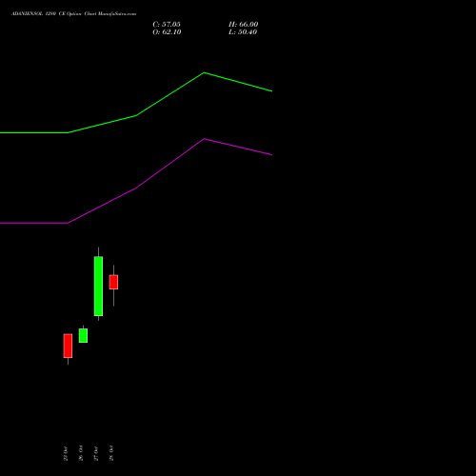476x476 pixels.
Task: Click the 27 Oct date axis label
Action: (96, 453)
